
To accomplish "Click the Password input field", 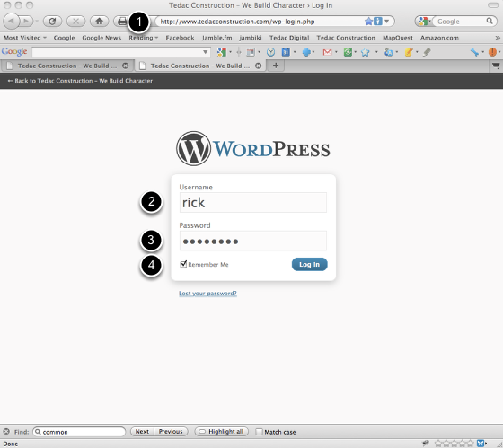I will coord(253,241).
